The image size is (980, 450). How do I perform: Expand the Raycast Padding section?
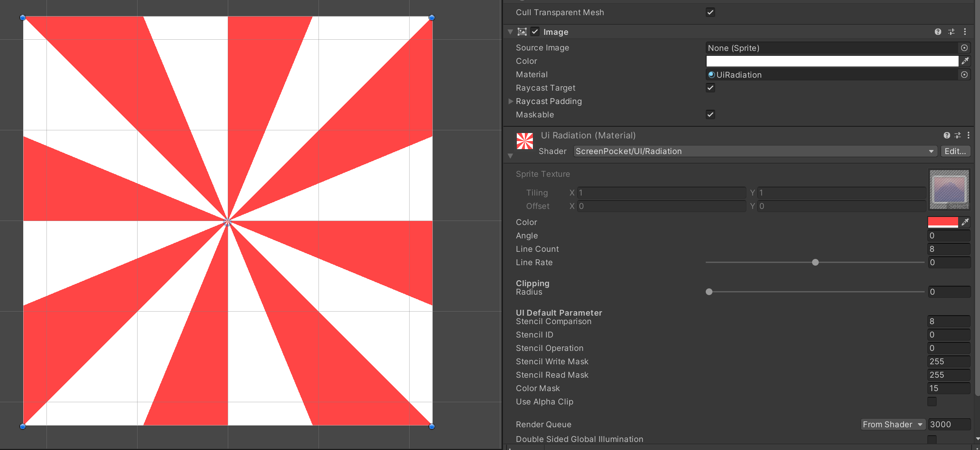click(511, 101)
